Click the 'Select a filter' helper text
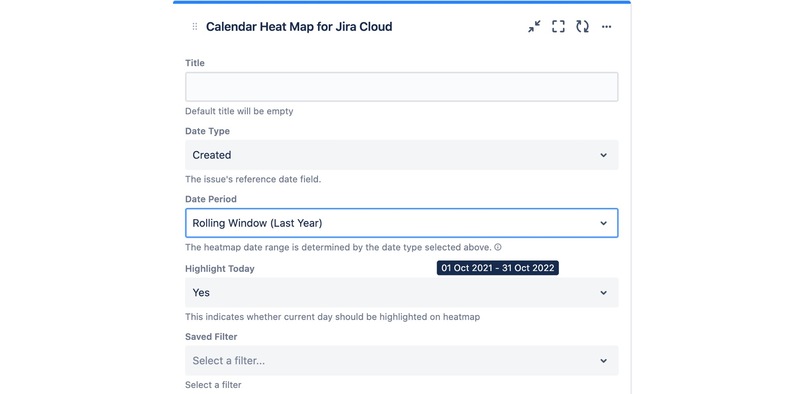This screenshot has width=806, height=394. pos(213,385)
